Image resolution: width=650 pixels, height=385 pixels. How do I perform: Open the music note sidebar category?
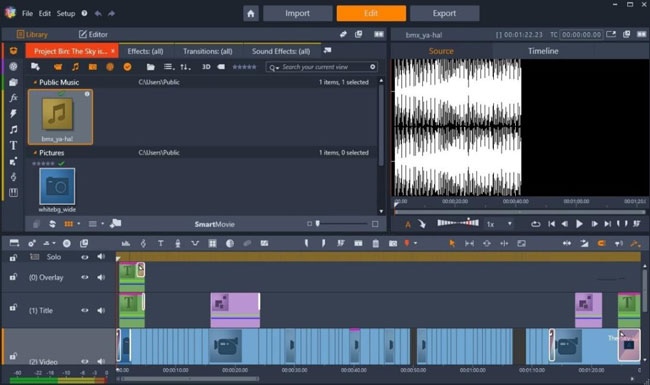13,130
